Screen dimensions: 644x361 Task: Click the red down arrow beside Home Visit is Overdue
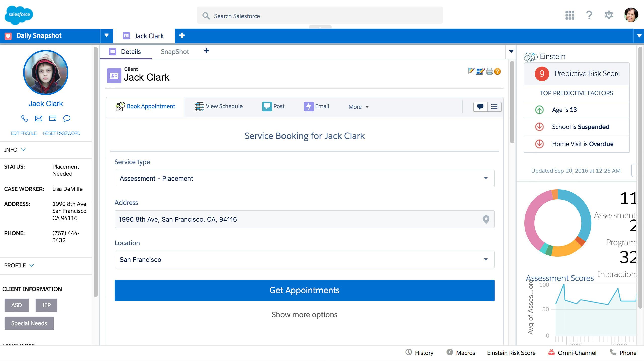539,144
